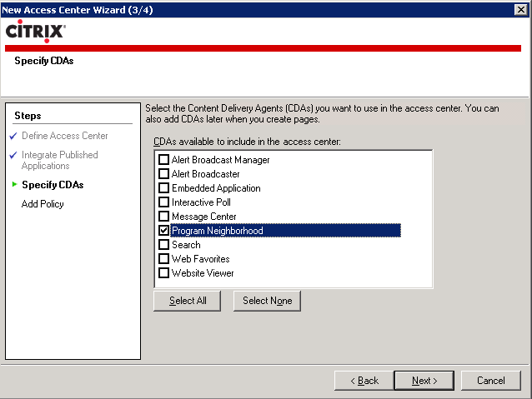Click the Program Neighborhood label

point(218,231)
